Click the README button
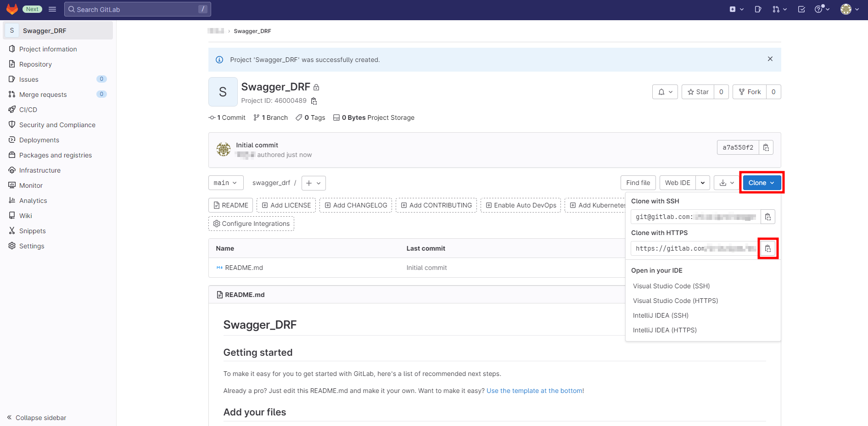 tap(230, 205)
